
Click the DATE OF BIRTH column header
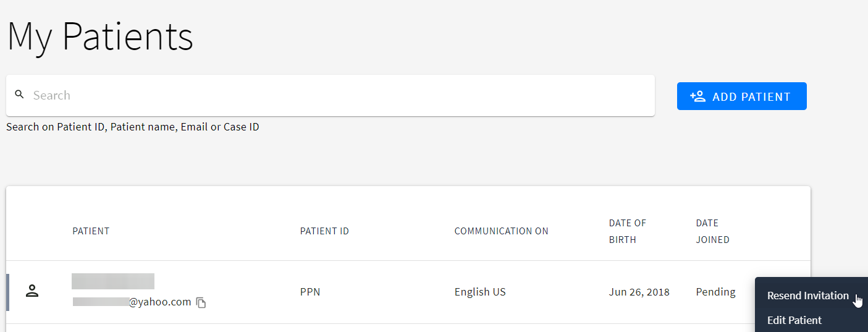click(x=627, y=231)
